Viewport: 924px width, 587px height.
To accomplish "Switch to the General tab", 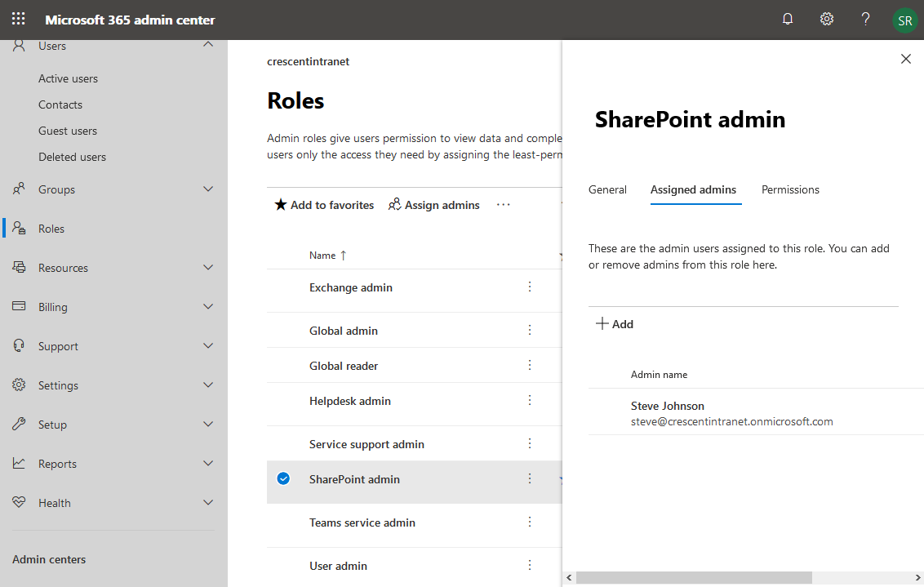I will coord(607,189).
